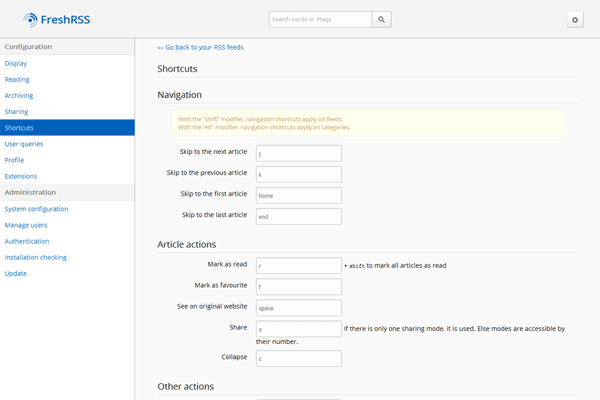Select the Shortcuts sidebar item
Image resolution: width=600 pixels, height=400 pixels.
tap(19, 127)
